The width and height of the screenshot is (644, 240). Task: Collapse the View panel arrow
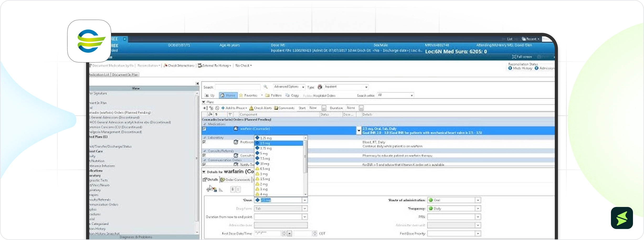197,83
